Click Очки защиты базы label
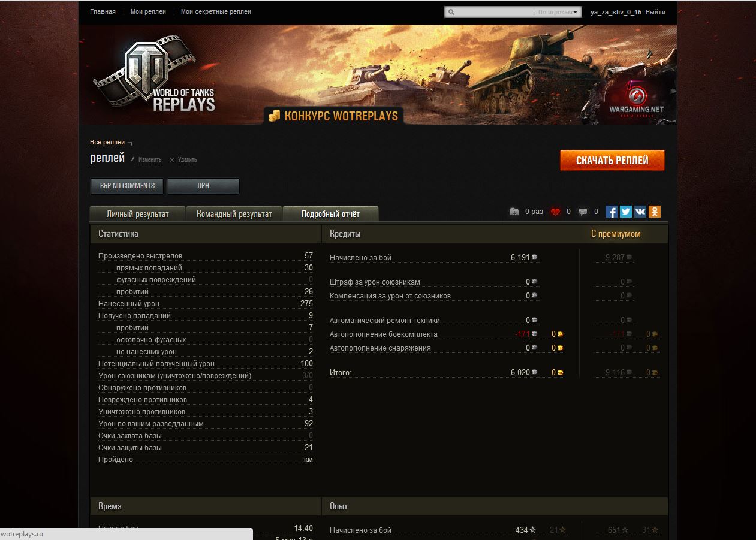The width and height of the screenshot is (756, 540). (130, 448)
